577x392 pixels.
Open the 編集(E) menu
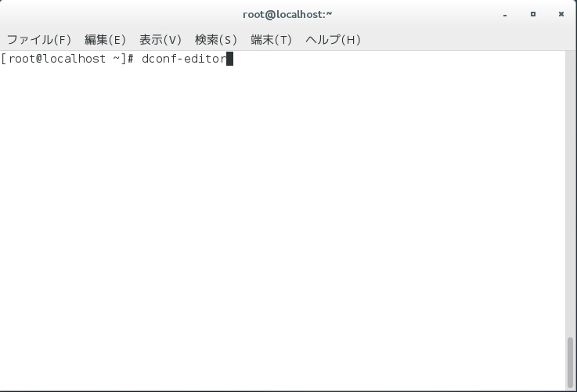pyautogui.click(x=105, y=39)
